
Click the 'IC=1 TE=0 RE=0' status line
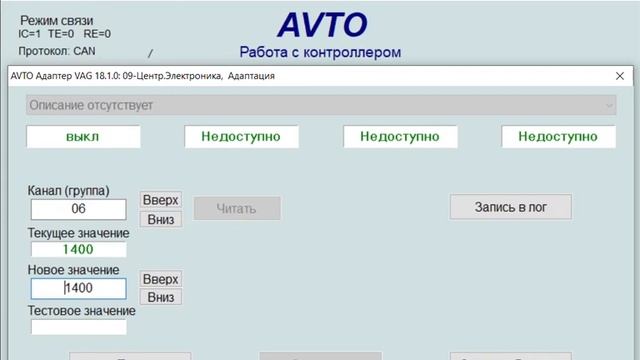64,34
